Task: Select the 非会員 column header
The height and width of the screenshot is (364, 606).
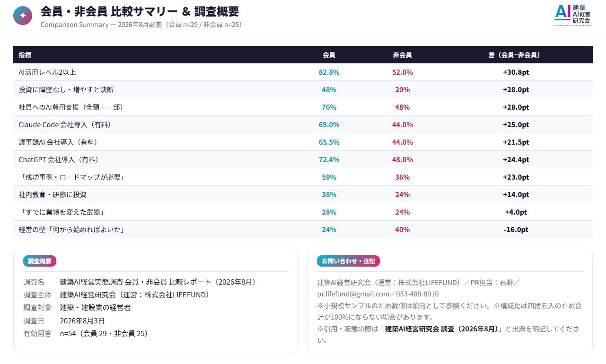Action: coord(402,55)
